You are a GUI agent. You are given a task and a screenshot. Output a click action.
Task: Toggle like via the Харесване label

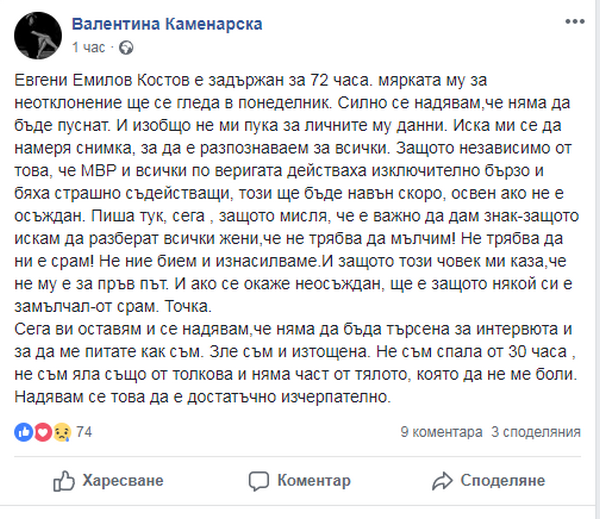click(x=123, y=481)
